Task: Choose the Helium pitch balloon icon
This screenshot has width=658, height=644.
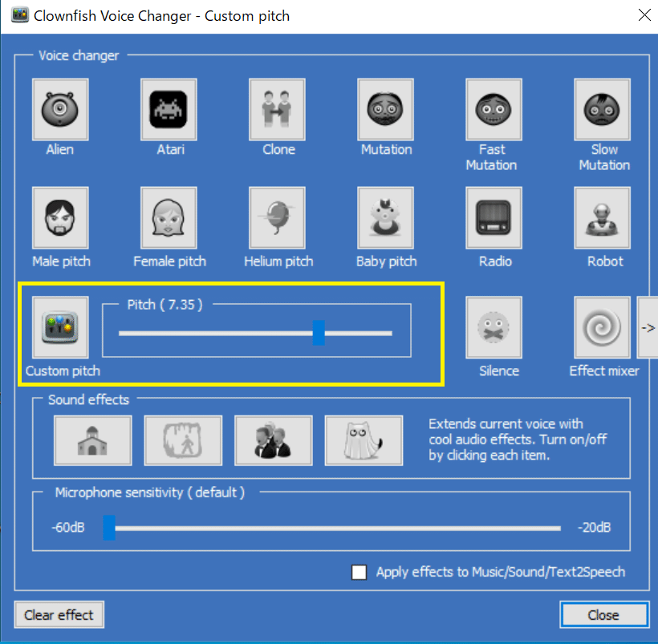Action: pyautogui.click(x=277, y=218)
